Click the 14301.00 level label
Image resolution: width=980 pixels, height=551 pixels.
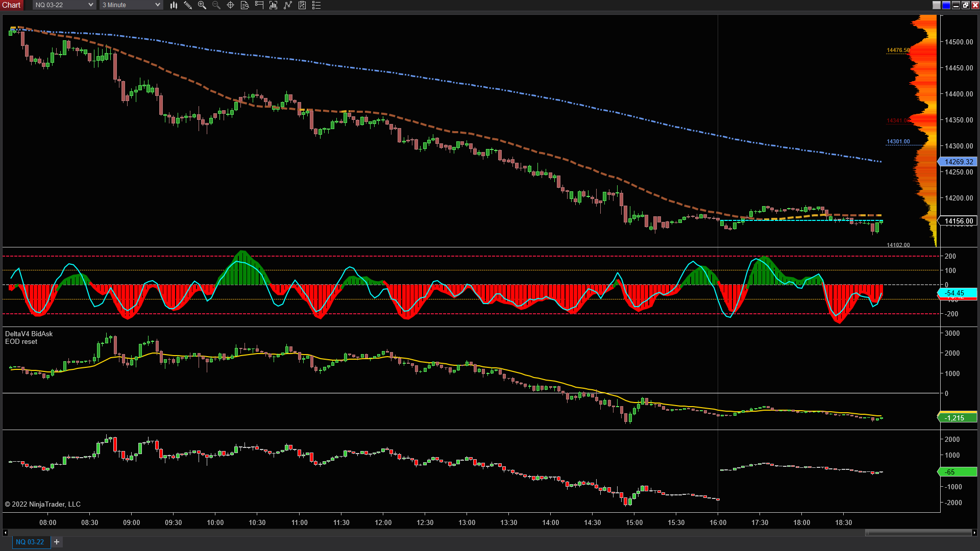click(898, 141)
